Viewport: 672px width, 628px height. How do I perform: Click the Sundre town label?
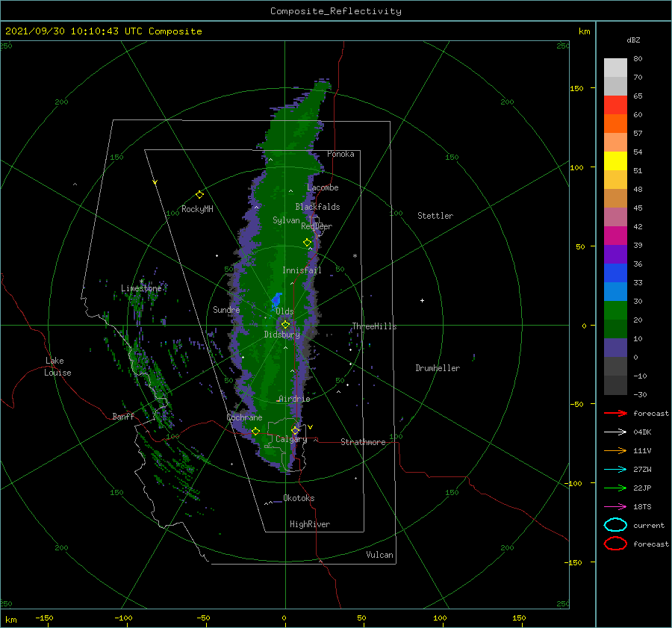pyautogui.click(x=226, y=309)
